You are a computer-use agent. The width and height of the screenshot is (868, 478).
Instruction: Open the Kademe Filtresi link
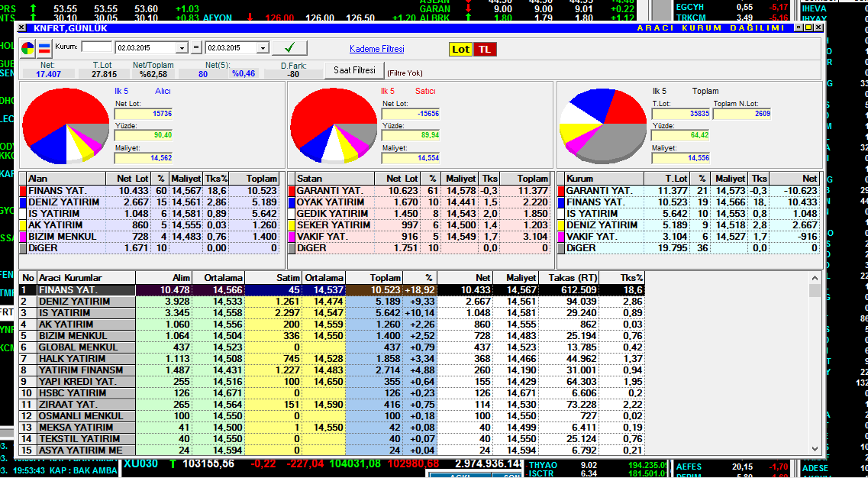[x=376, y=49]
